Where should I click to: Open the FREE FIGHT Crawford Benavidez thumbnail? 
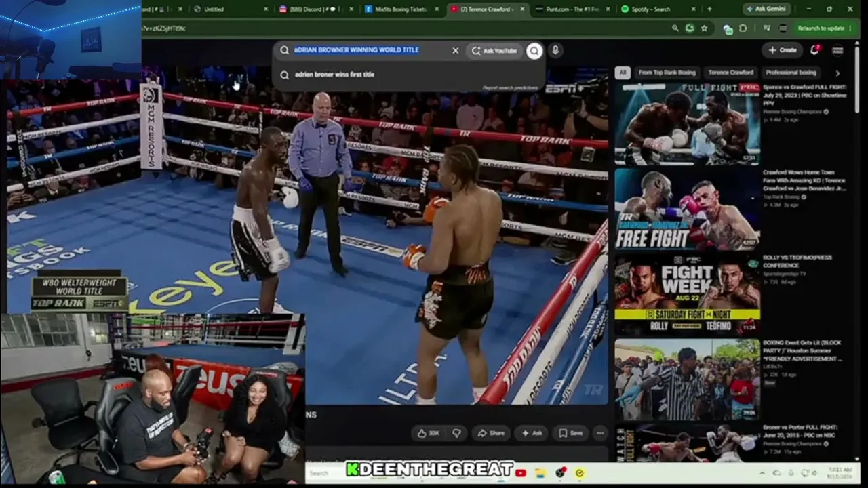coord(687,209)
